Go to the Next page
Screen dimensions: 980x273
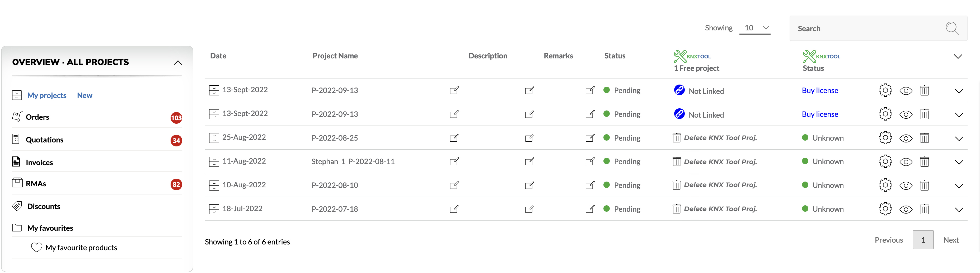point(951,240)
